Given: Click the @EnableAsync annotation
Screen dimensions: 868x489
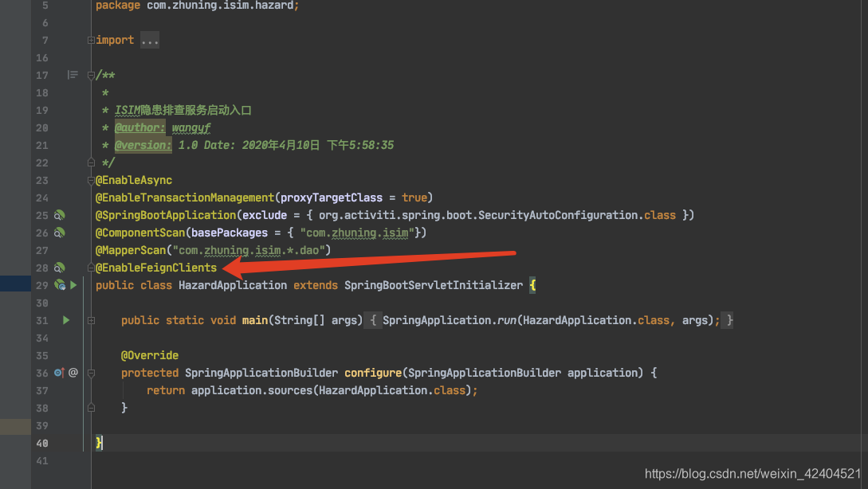Looking at the screenshot, I should pyautogui.click(x=134, y=180).
